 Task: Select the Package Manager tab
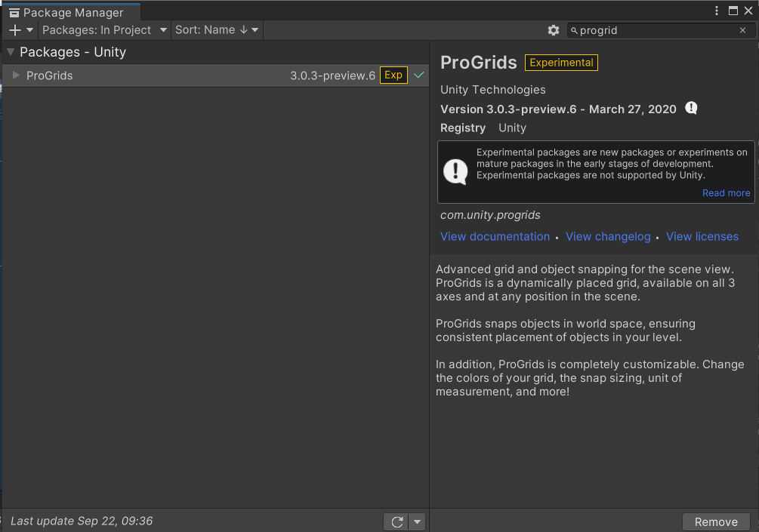click(x=71, y=13)
